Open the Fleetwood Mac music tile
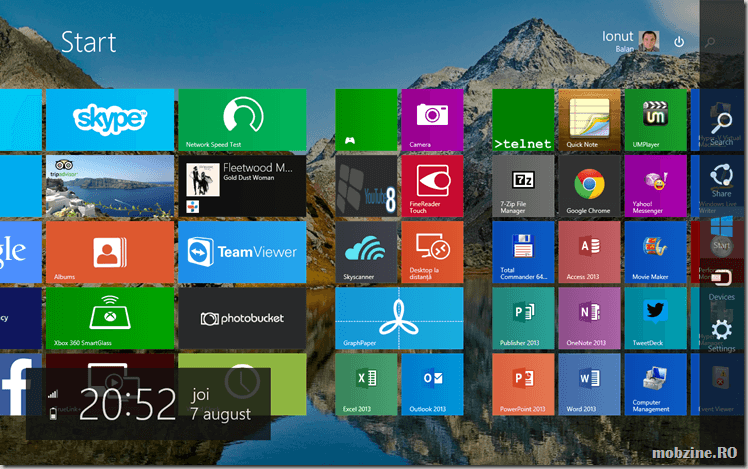This screenshot has width=748, height=469. [x=241, y=185]
